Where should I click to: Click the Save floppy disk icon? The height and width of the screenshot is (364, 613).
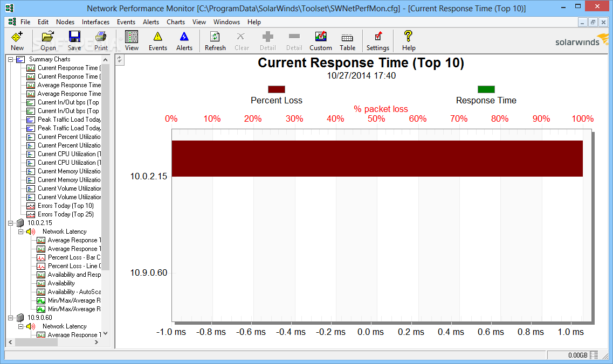coord(74,37)
